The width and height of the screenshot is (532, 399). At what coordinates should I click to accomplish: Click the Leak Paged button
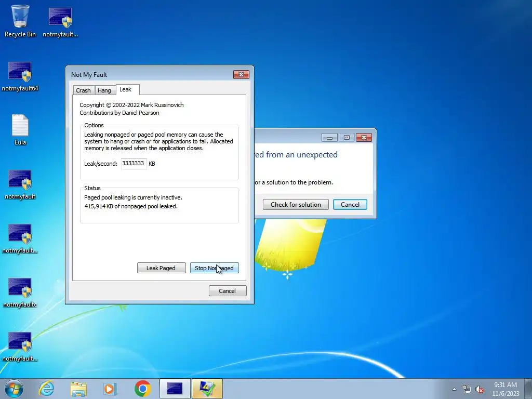pos(161,268)
